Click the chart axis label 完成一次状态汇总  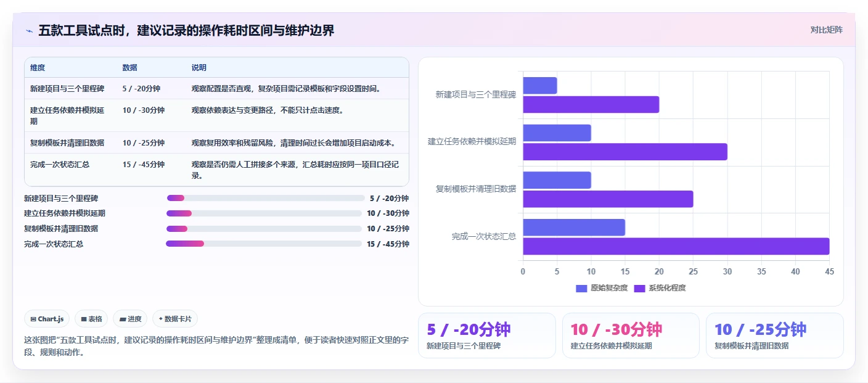click(484, 236)
